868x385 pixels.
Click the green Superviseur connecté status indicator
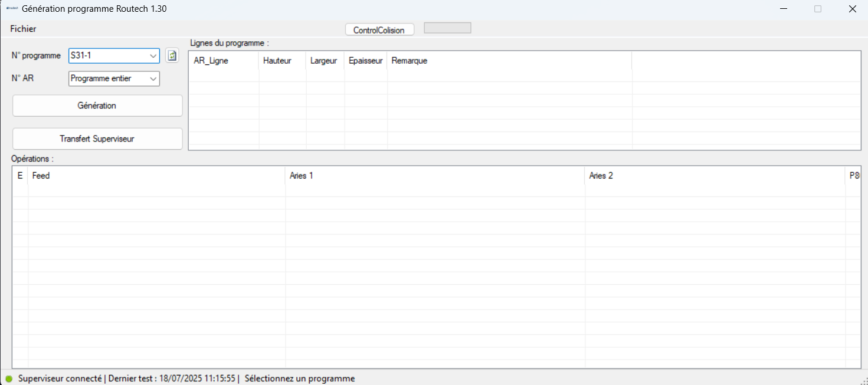[x=9, y=379]
